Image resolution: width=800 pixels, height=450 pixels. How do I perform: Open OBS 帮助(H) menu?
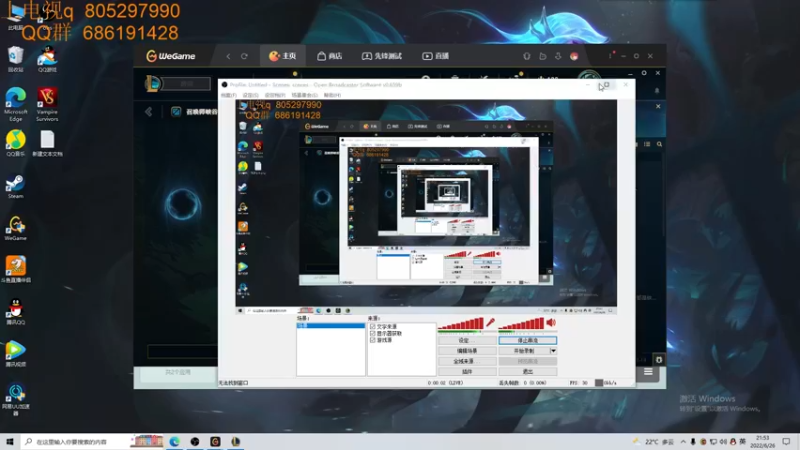tap(332, 95)
